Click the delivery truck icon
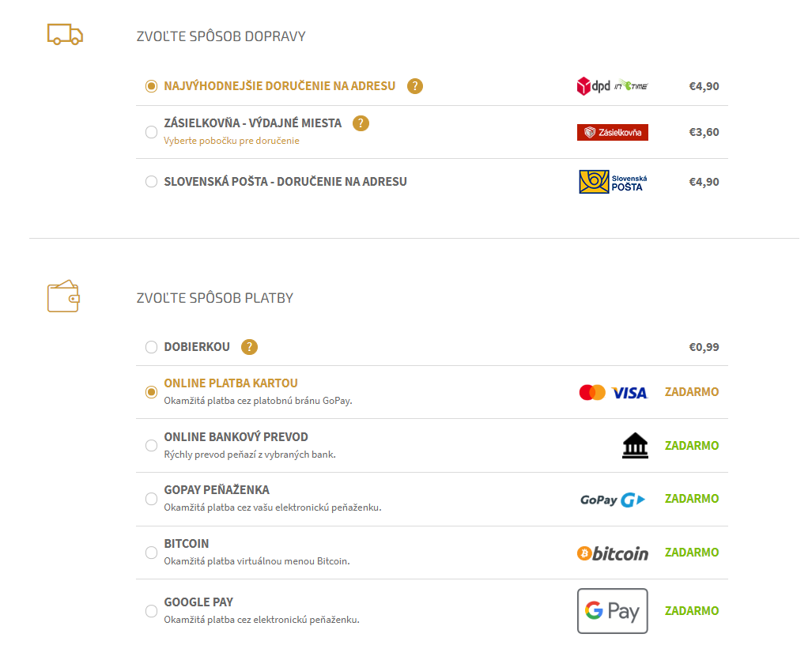Viewport: 812px width, 649px height. click(x=66, y=35)
